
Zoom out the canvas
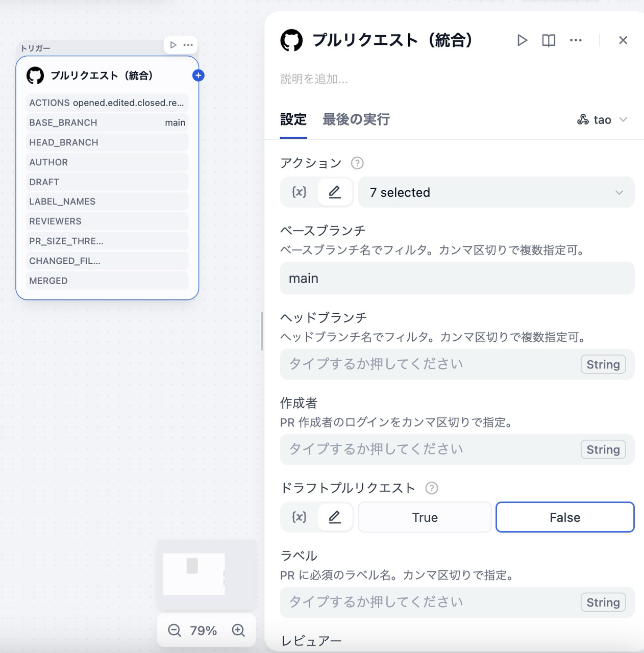pyautogui.click(x=175, y=631)
